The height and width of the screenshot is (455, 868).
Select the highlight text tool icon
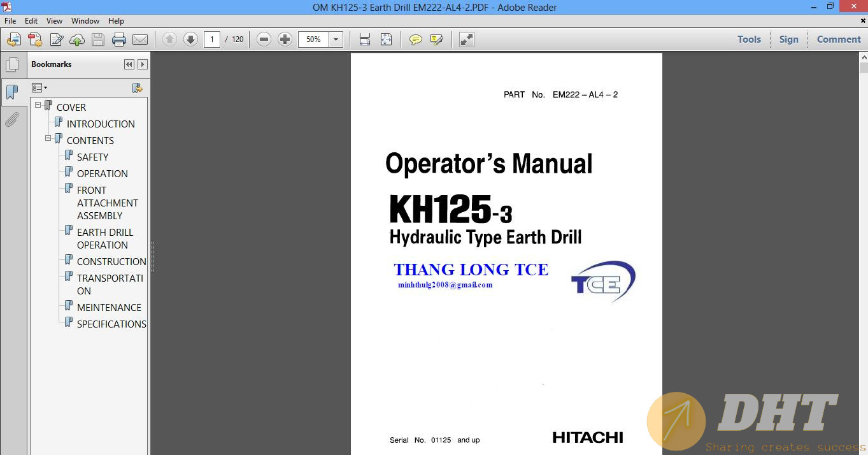(x=437, y=40)
